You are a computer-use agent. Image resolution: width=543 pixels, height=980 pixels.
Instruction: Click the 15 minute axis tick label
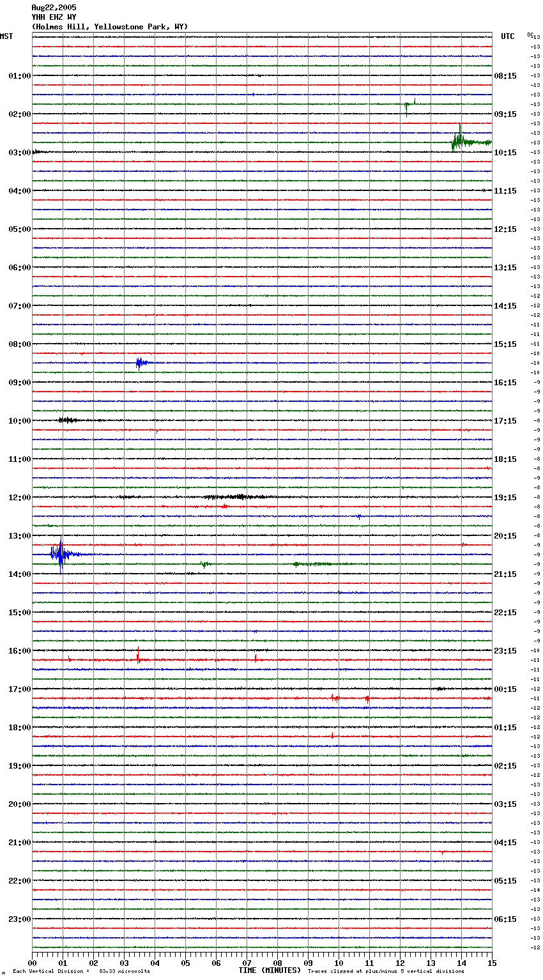[492, 963]
